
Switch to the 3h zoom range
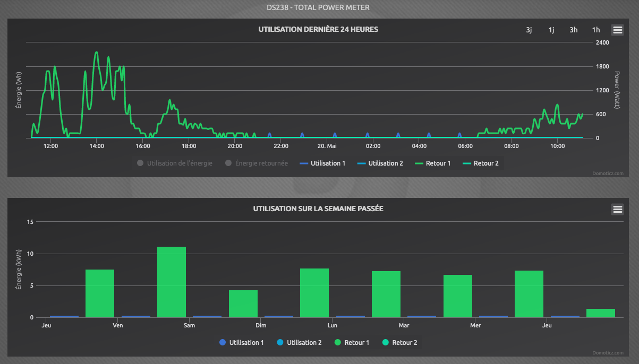click(574, 30)
